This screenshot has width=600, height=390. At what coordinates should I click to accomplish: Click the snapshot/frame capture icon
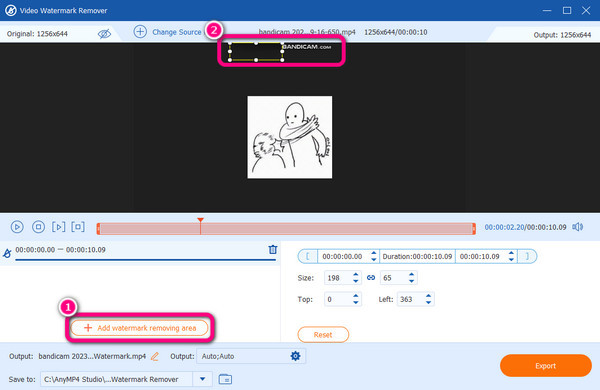coord(78,227)
